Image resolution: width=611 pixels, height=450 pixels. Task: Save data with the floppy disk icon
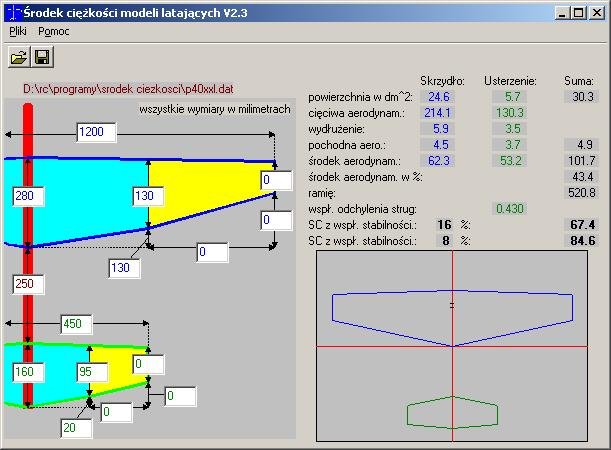[42, 57]
